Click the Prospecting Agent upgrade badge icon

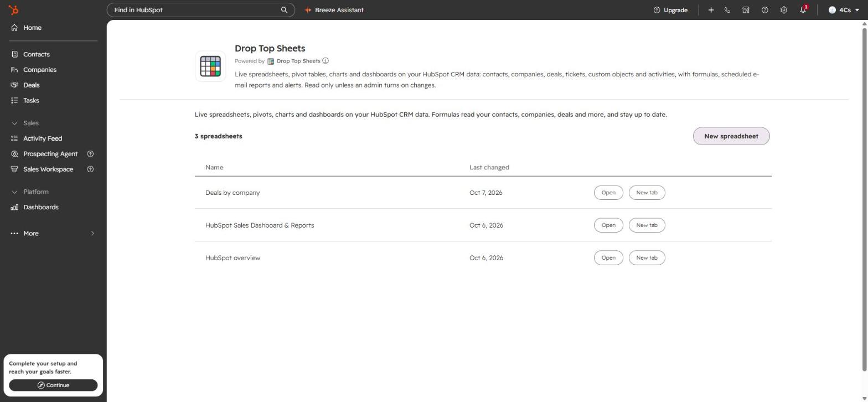coord(91,154)
